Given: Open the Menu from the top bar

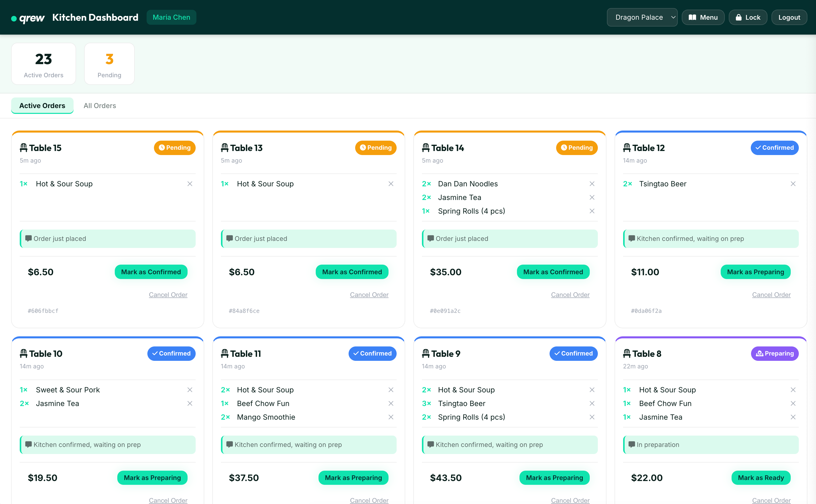Looking at the screenshot, I should pyautogui.click(x=703, y=17).
